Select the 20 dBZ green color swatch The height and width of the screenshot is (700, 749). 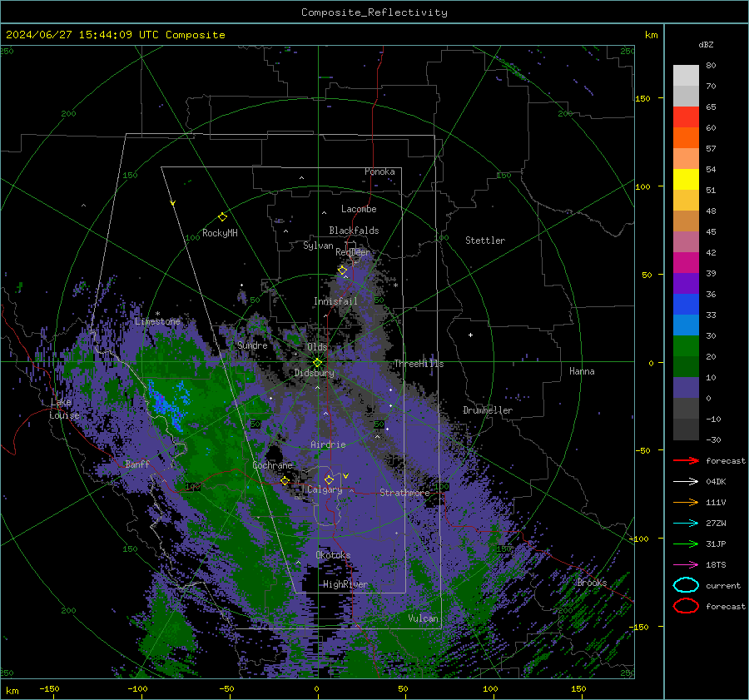686,345
